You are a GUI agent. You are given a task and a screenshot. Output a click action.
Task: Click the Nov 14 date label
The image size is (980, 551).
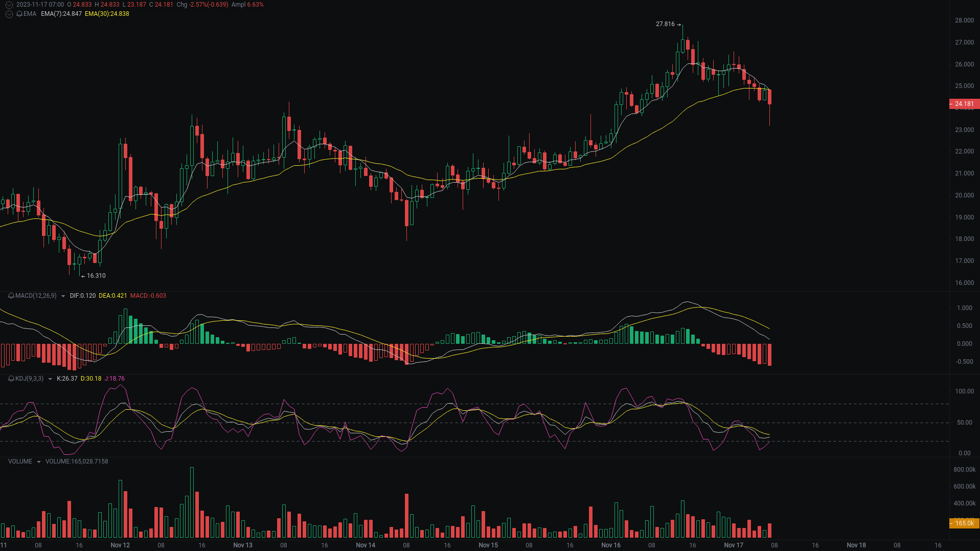(366, 545)
